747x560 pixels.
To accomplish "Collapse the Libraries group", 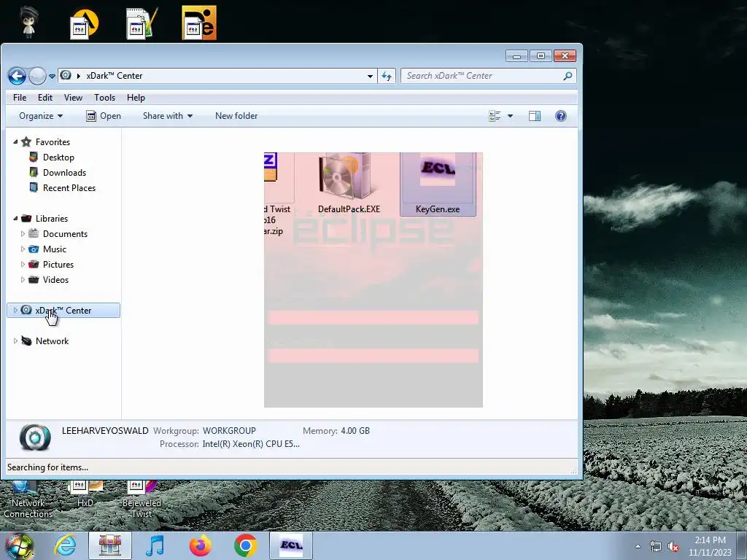I will click(x=15, y=218).
